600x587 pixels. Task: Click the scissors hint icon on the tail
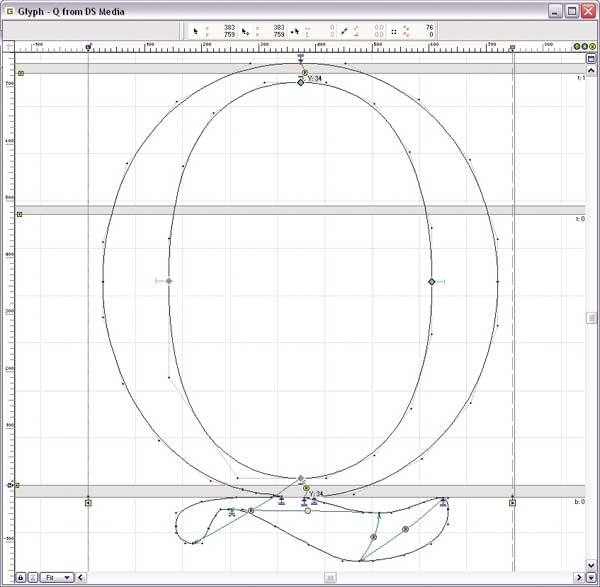pyautogui.click(x=232, y=512)
